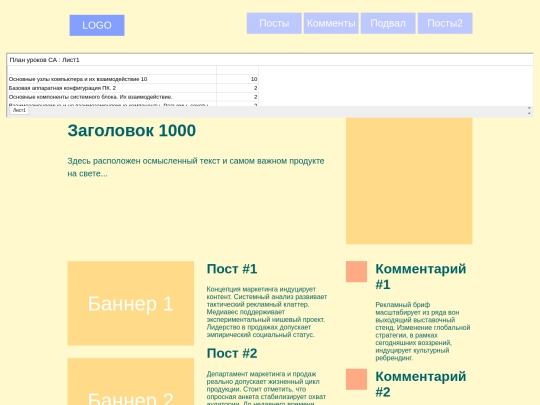The image size is (540, 405).
Task: Open the Комменты navigation item
Action: click(x=331, y=23)
